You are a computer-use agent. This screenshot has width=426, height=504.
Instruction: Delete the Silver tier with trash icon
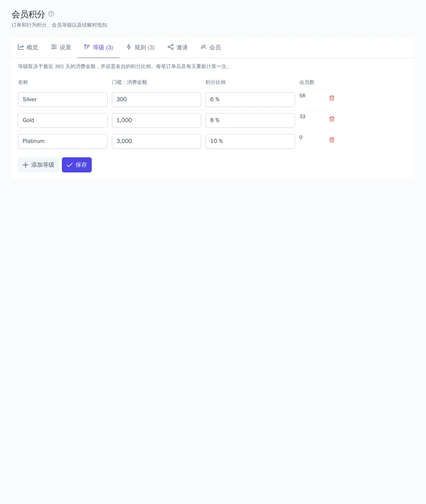point(332,98)
